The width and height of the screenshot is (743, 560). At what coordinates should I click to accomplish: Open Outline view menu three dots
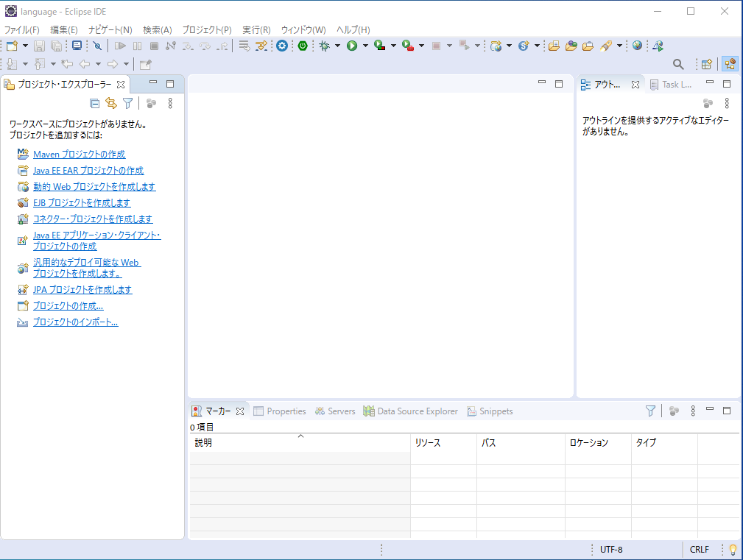pyautogui.click(x=727, y=103)
